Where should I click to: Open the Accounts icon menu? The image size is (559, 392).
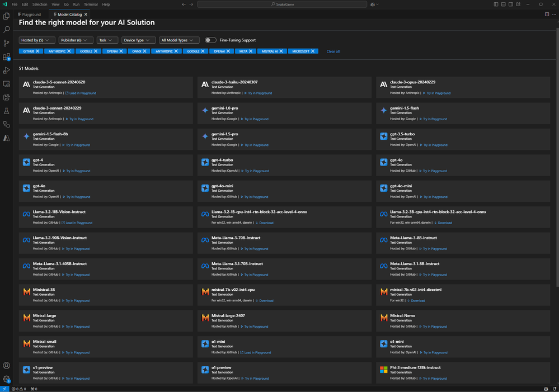click(x=7, y=366)
